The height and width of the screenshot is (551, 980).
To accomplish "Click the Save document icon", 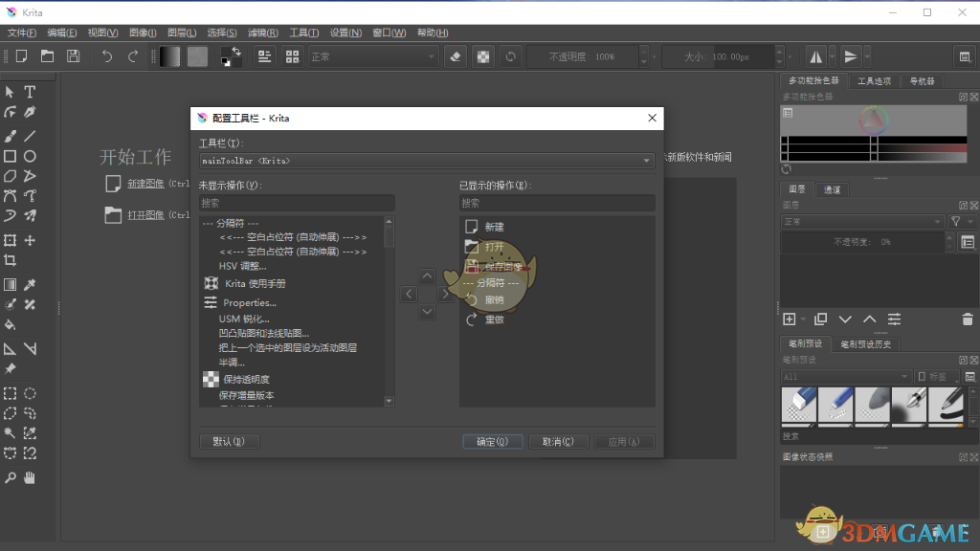I will (73, 56).
